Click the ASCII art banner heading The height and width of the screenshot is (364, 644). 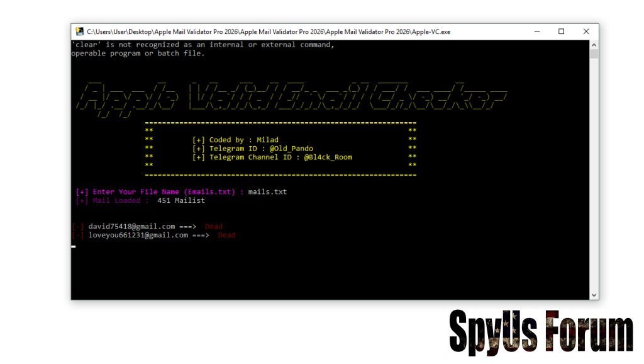(294, 98)
